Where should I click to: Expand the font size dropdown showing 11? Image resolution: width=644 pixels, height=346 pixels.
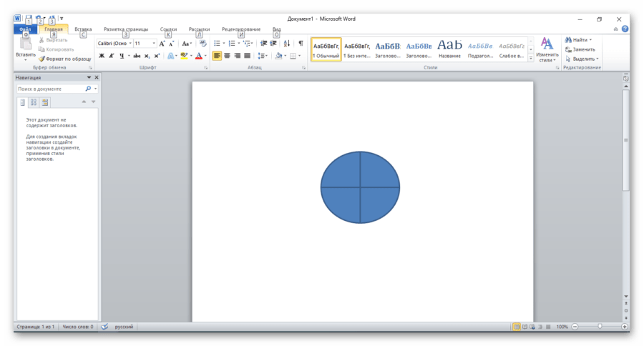(x=154, y=44)
